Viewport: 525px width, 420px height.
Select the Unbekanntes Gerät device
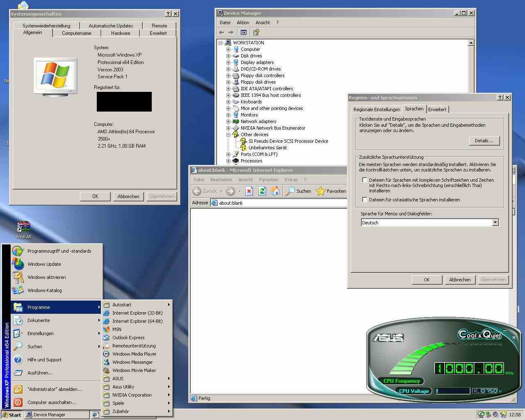tap(267, 148)
